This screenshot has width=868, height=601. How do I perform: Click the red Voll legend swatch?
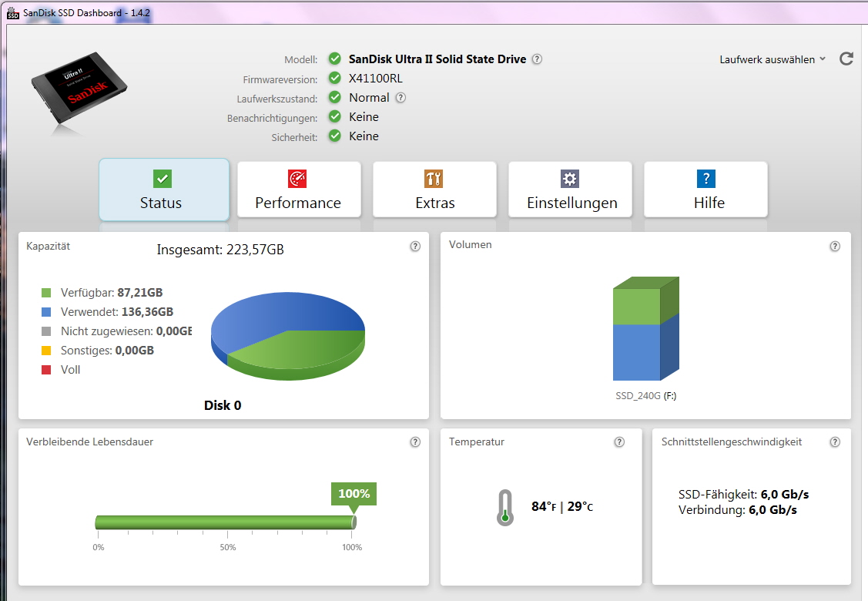[46, 370]
